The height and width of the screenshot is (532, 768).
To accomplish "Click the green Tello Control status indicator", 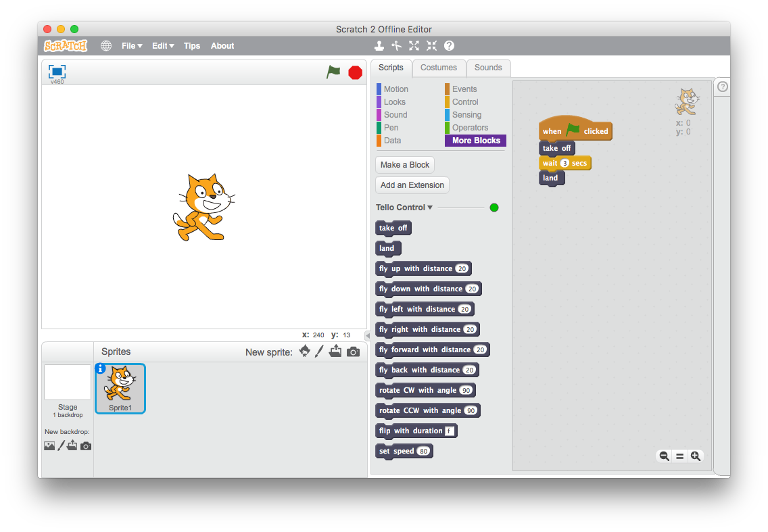I will tap(494, 208).
